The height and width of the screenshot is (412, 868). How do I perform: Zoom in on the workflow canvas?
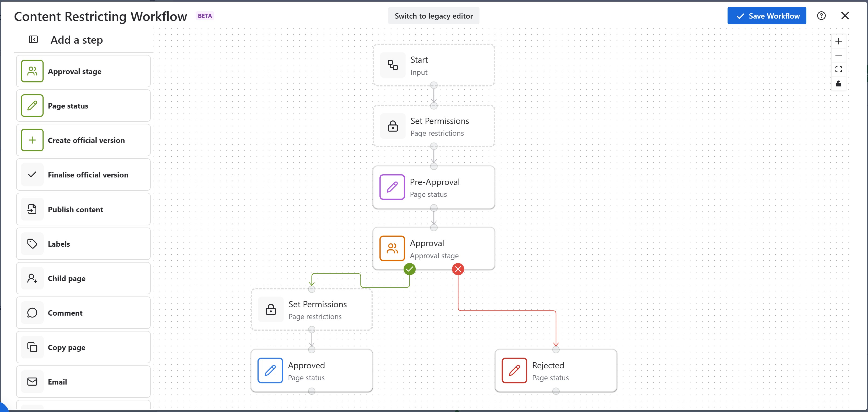838,41
